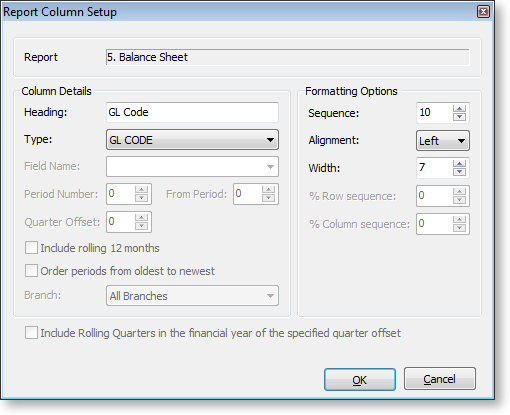
Task: Open the Type dropdown showing GL CODE
Action: pyautogui.click(x=192, y=140)
